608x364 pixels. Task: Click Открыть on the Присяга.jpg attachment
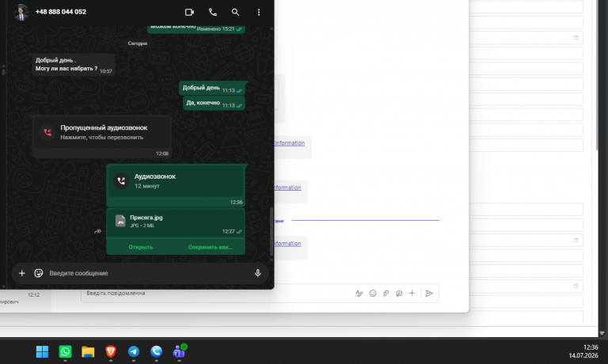click(x=141, y=247)
